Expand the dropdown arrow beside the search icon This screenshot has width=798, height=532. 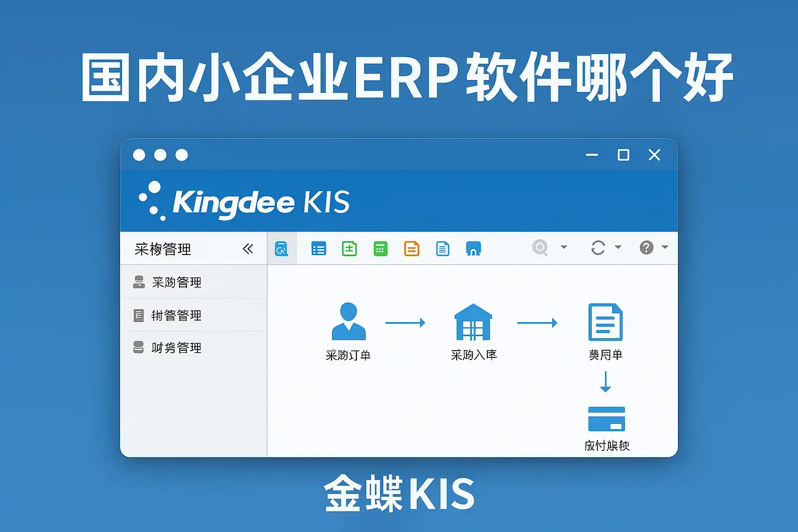[x=564, y=247]
